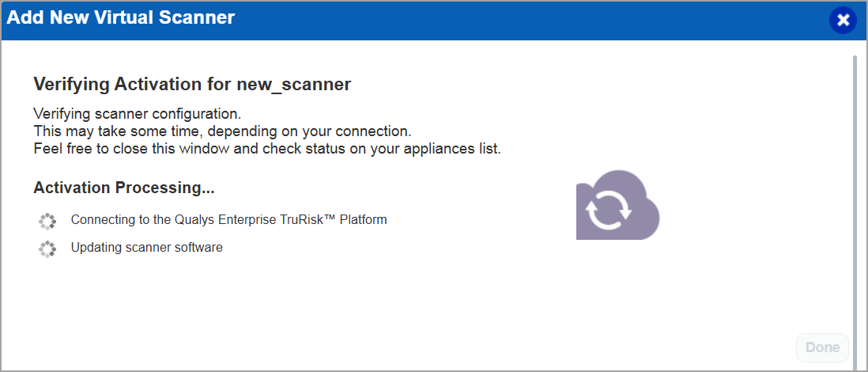Click the Verifying scanner configuration text
Viewport: 868px width, 372px height.
(x=137, y=112)
